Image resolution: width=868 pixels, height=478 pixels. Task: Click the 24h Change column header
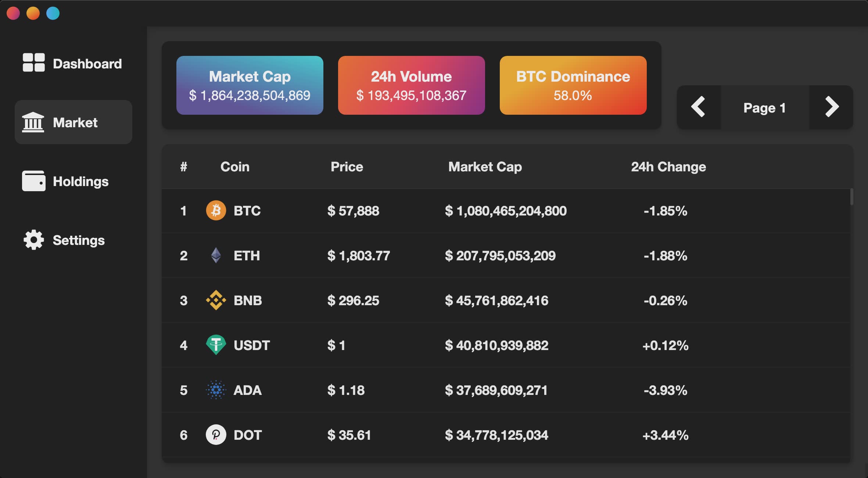(x=668, y=167)
